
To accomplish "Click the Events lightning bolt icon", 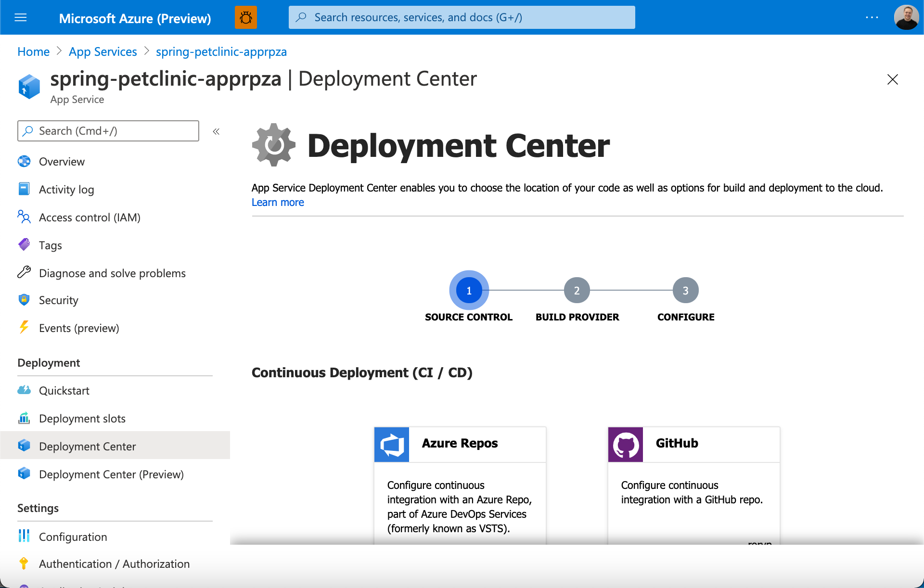I will [24, 328].
